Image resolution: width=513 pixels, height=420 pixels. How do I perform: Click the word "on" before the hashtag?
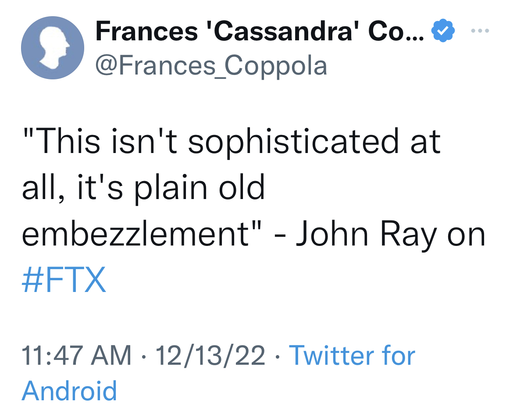(x=466, y=234)
